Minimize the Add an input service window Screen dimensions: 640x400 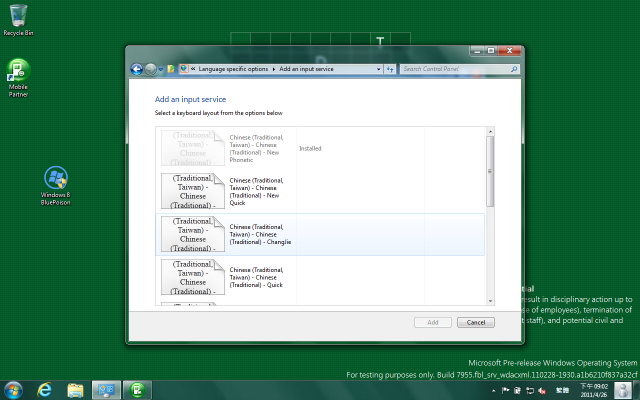pos(477,51)
